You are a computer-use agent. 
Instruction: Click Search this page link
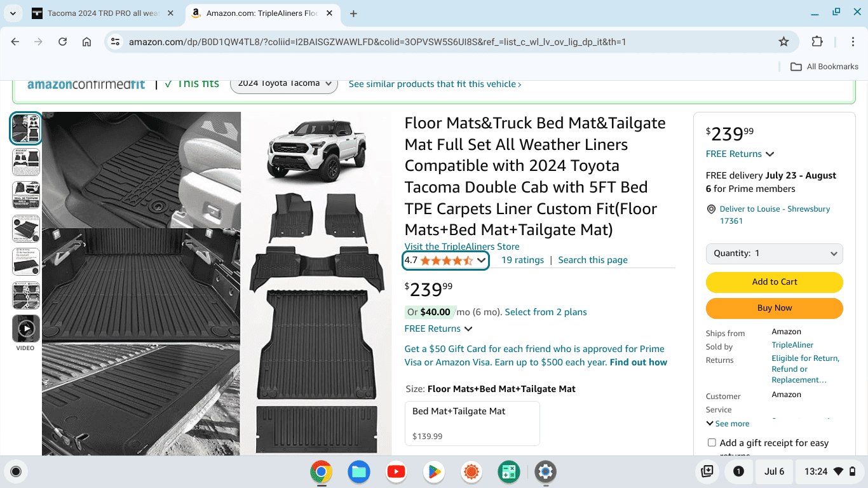pos(593,260)
